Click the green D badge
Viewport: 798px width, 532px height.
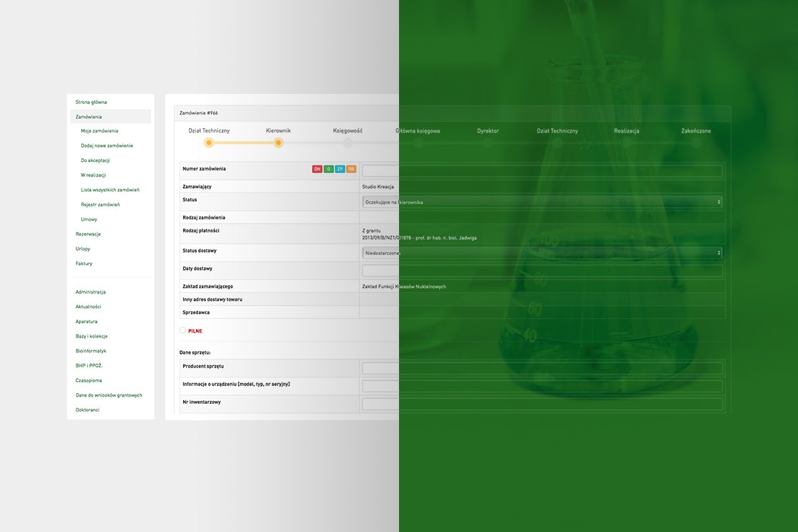[328, 169]
